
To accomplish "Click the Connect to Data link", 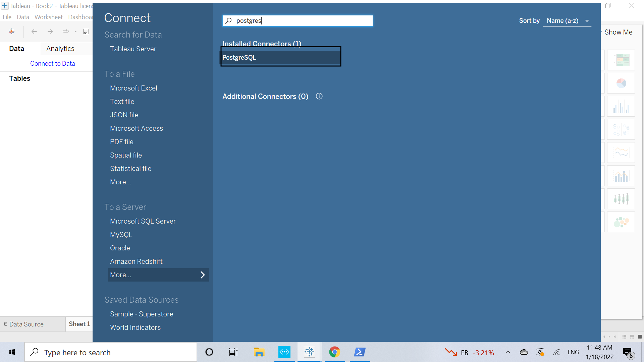I will (53, 64).
